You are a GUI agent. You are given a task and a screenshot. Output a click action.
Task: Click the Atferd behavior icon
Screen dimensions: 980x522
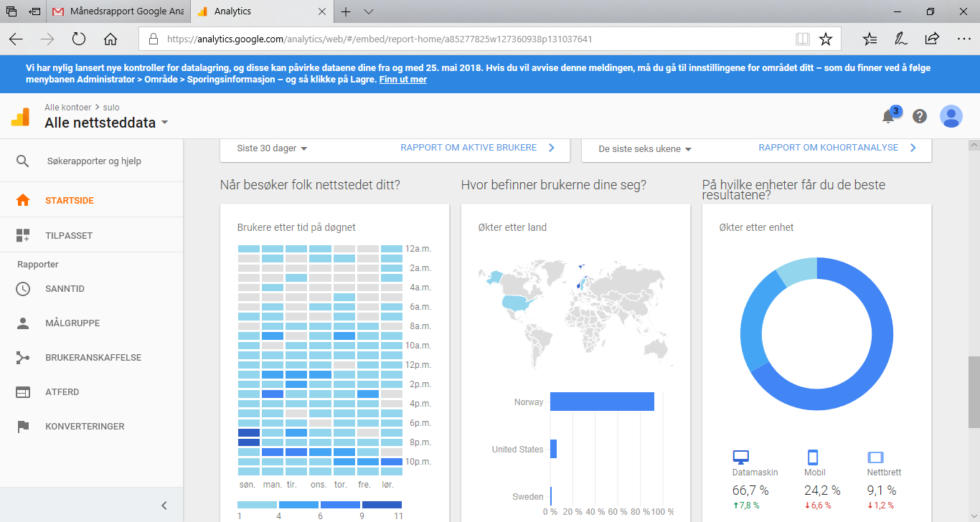pos(23,392)
